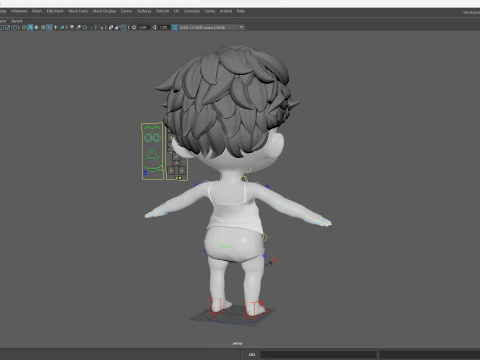Select the blue slider on face panel

145,173
